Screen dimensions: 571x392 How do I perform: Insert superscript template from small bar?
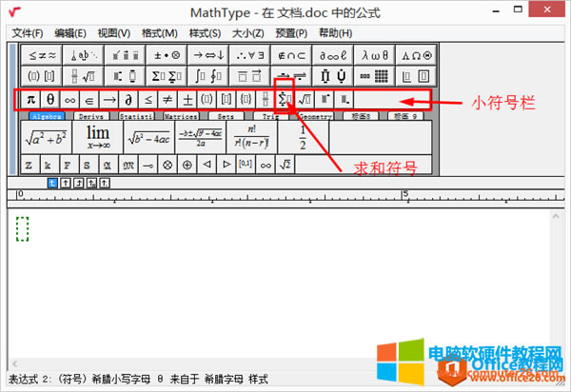[325, 99]
